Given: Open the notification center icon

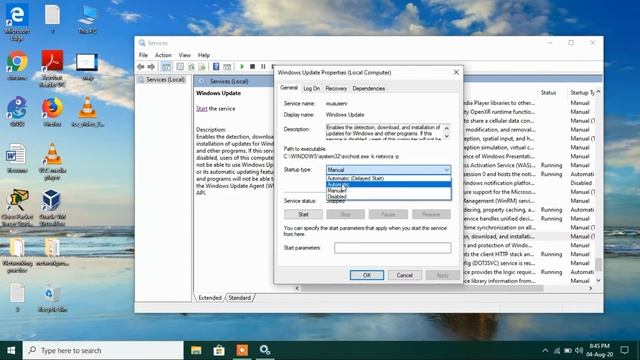Looking at the screenshot, I should pos(624,350).
